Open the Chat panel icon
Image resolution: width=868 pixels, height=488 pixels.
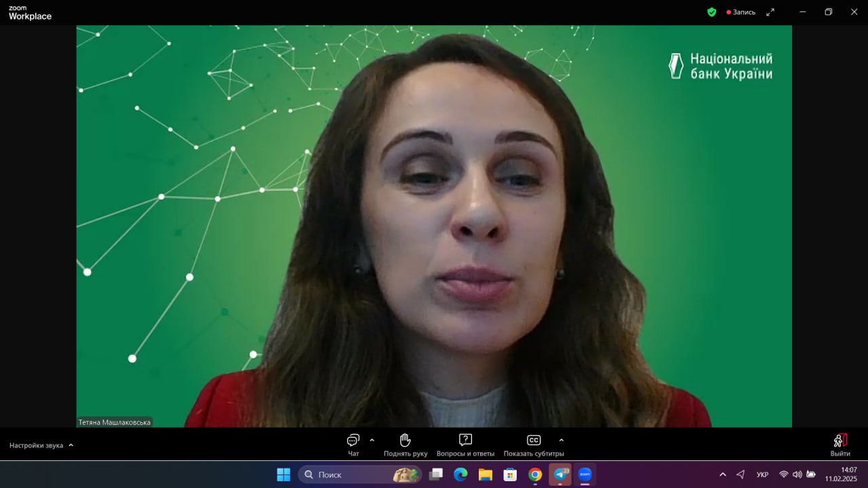[353, 441]
